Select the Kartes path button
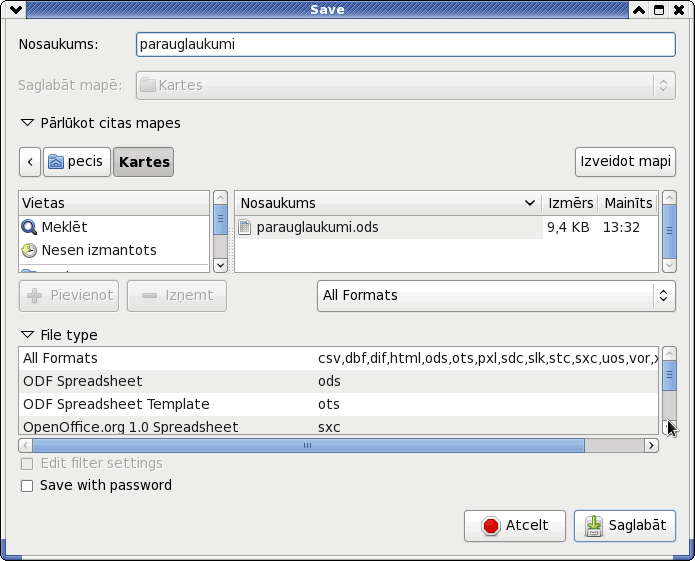The image size is (695, 561). click(144, 162)
